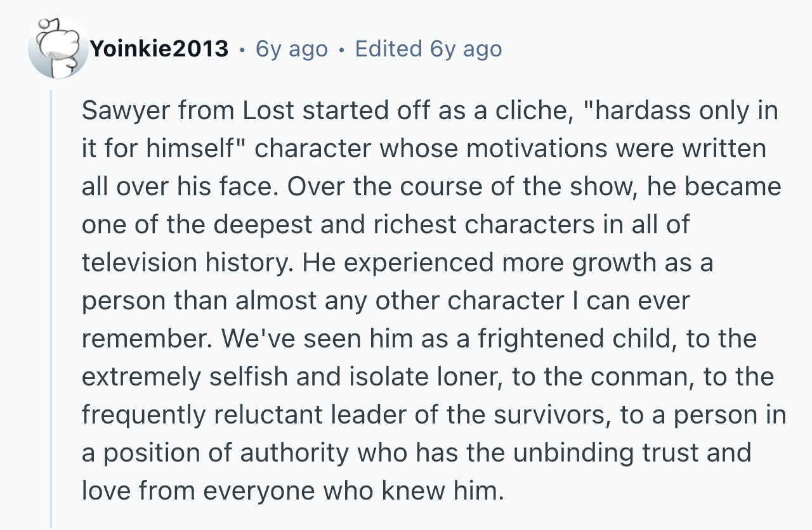Click the 'Edited 6y ago' label
Viewport: 812px width, 530px height.
tap(429, 49)
